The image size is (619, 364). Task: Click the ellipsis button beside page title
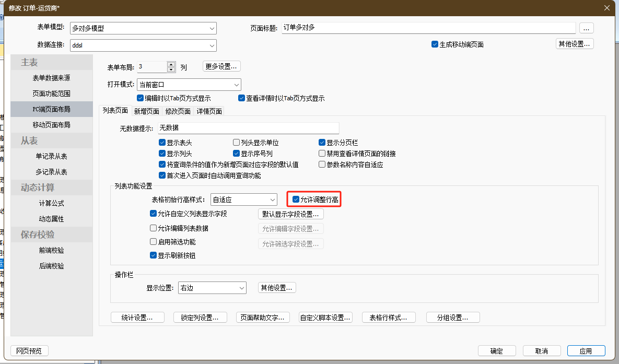click(586, 28)
